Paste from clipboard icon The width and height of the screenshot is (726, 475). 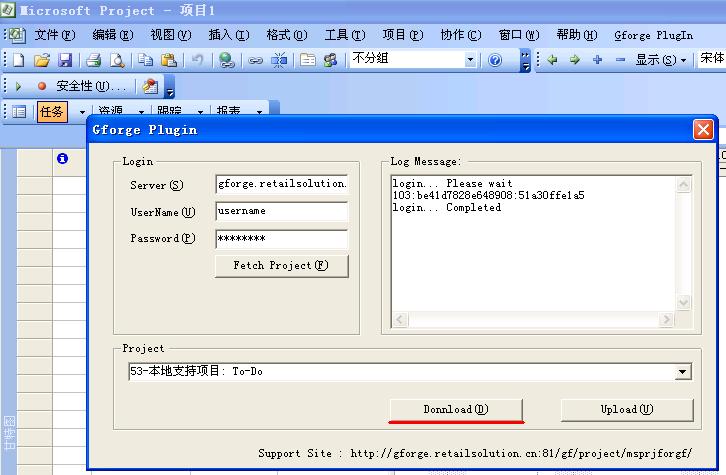point(169,60)
